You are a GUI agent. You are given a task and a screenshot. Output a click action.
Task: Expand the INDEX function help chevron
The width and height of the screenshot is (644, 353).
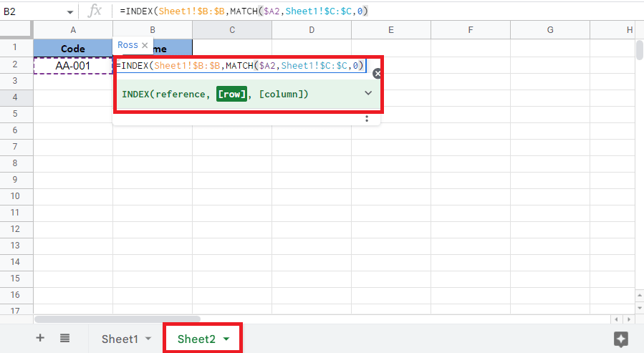tap(368, 94)
